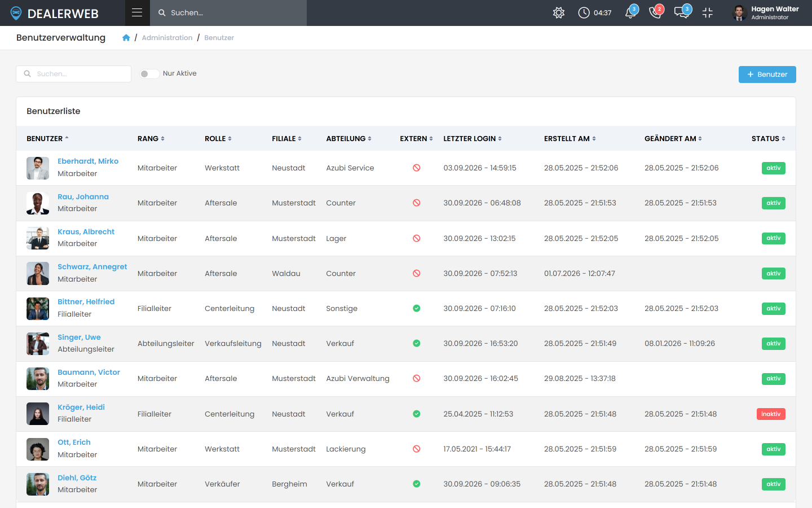Open the Hagen Walter profile menu

click(766, 13)
